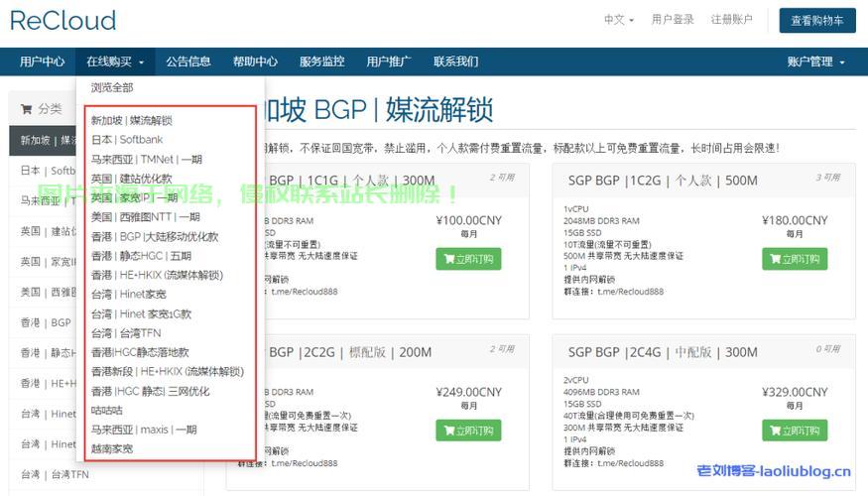Screen dimensions: 868x496
Task: Select 香港 |HGC 静态| 三网优化 in the dropdown
Action: coord(150,391)
